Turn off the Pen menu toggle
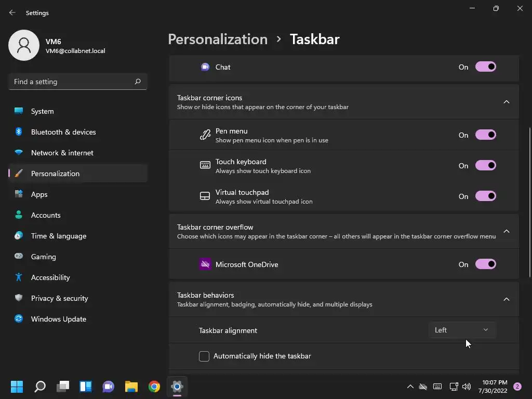Viewport: 532px width, 399px height. pyautogui.click(x=486, y=135)
